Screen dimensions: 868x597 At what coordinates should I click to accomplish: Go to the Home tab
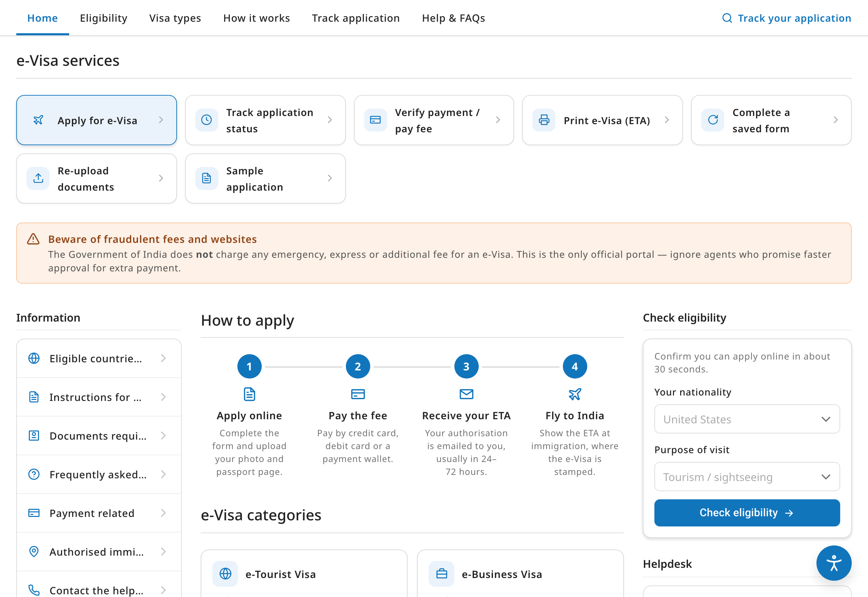43,18
